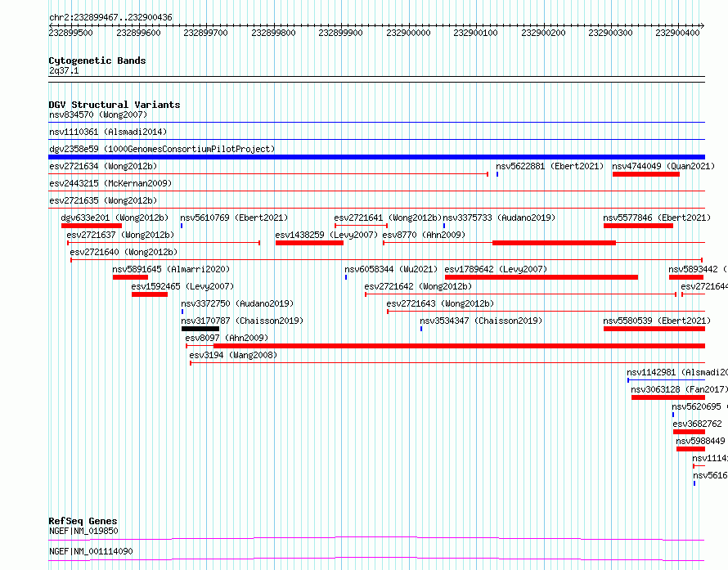Click ruler position 232900000
The image size is (728, 570).
point(408,33)
